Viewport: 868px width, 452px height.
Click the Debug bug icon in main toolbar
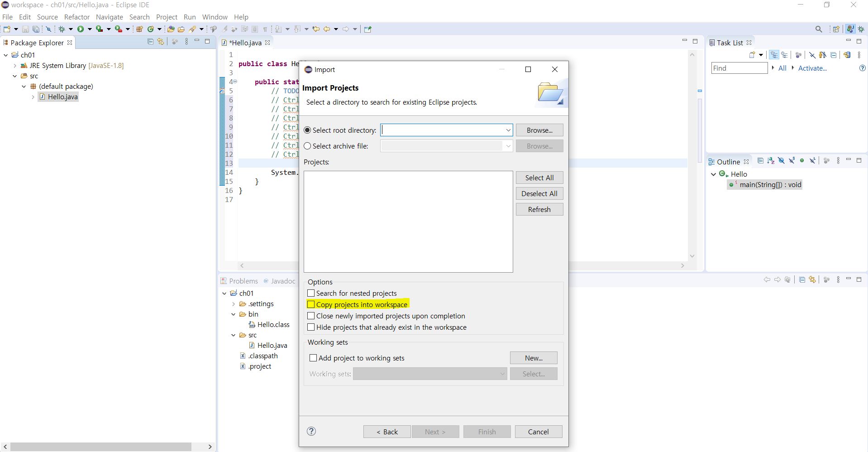point(62,29)
